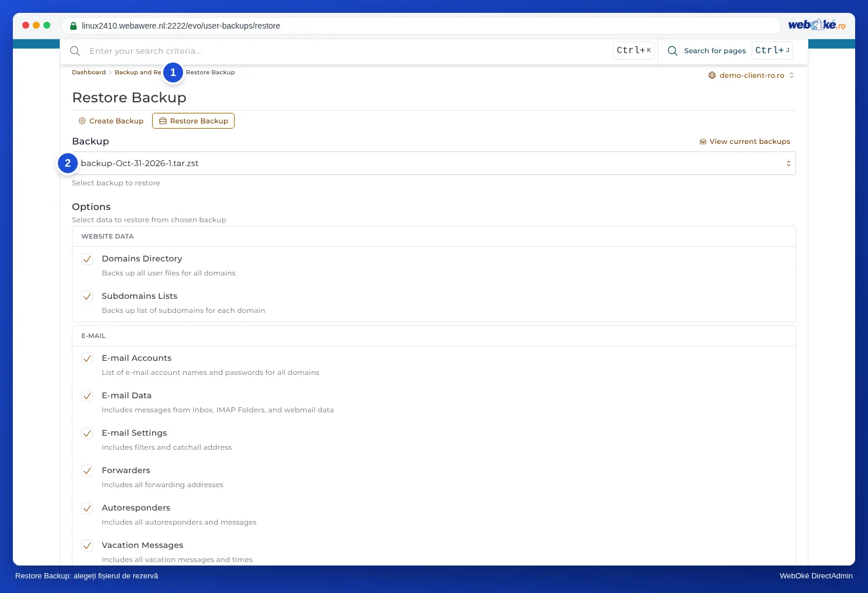The height and width of the screenshot is (593, 868).
Task: Toggle the E-mail Settings checkbox
Action: (87, 433)
